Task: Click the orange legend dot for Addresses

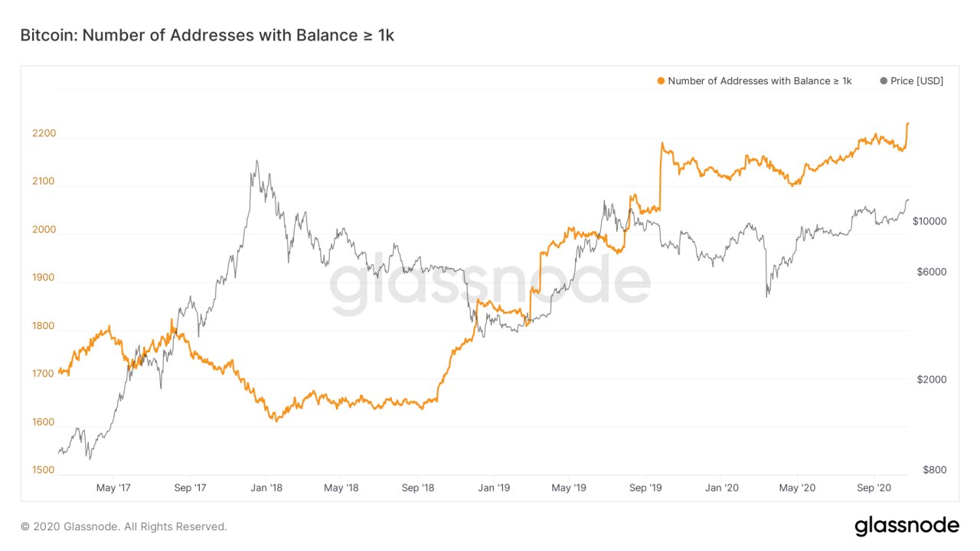Action: pyautogui.click(x=661, y=81)
